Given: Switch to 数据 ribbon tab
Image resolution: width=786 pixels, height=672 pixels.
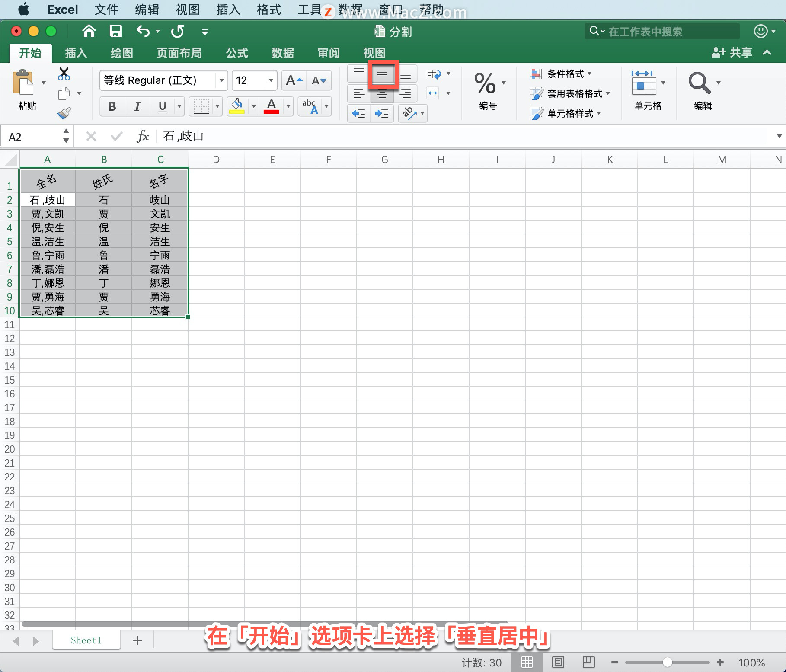Looking at the screenshot, I should [x=283, y=53].
